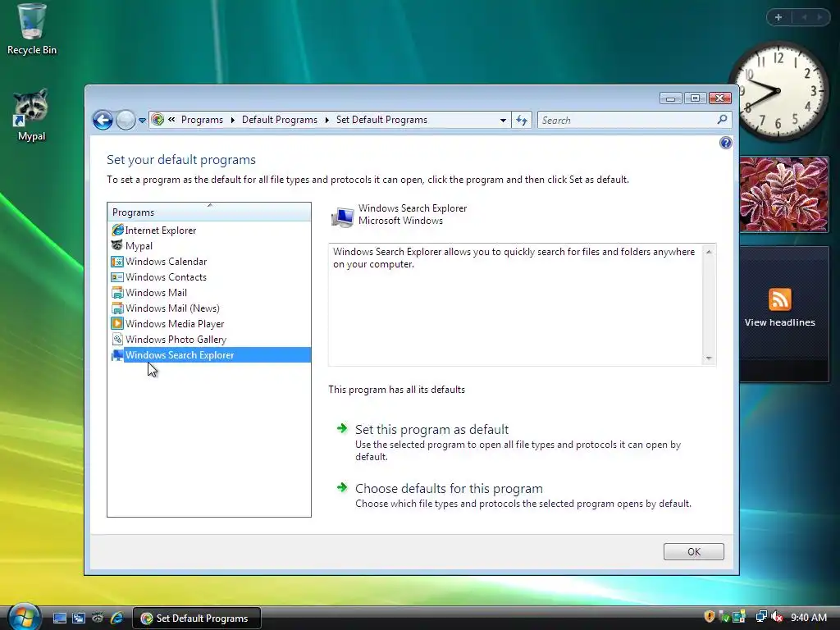This screenshot has height=630, width=840.
Task: Click Programs in the address breadcrumb
Action: pyautogui.click(x=202, y=120)
